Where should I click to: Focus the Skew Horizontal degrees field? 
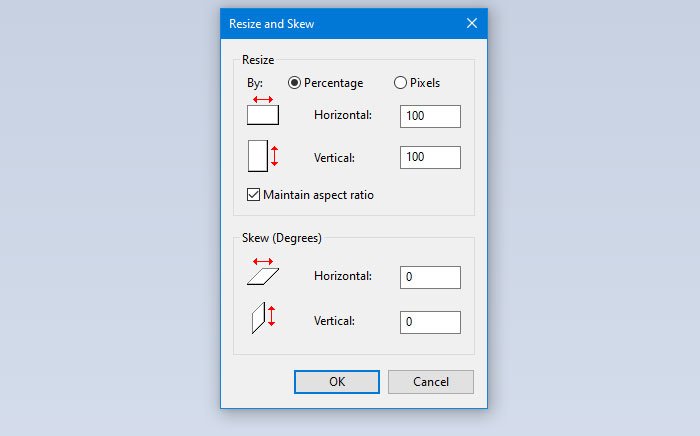pos(430,277)
